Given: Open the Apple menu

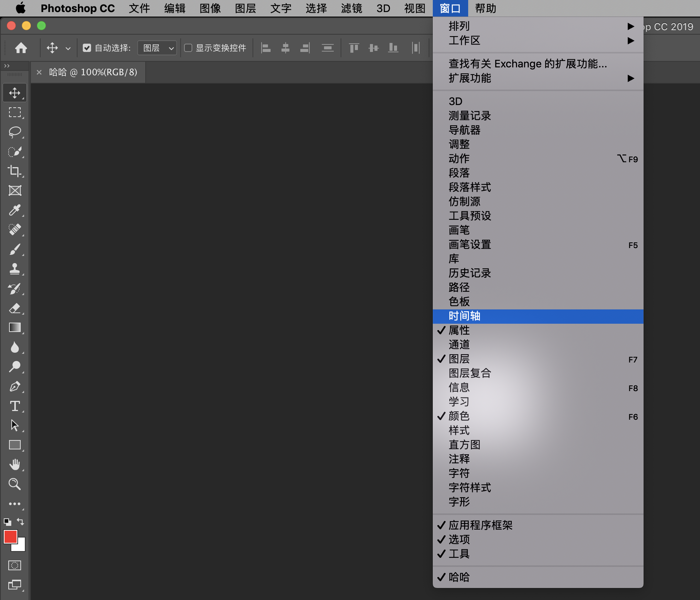Looking at the screenshot, I should pyautogui.click(x=21, y=8).
